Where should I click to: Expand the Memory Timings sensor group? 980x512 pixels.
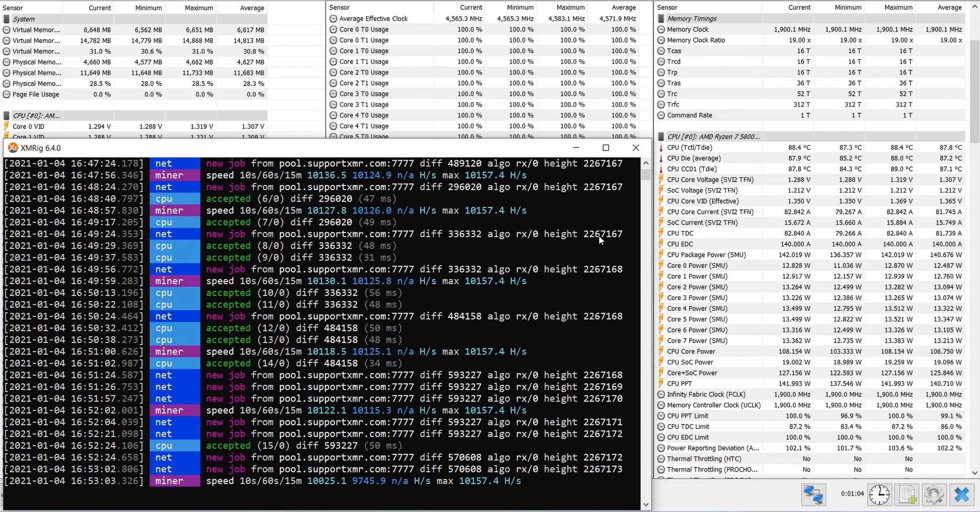(x=690, y=18)
